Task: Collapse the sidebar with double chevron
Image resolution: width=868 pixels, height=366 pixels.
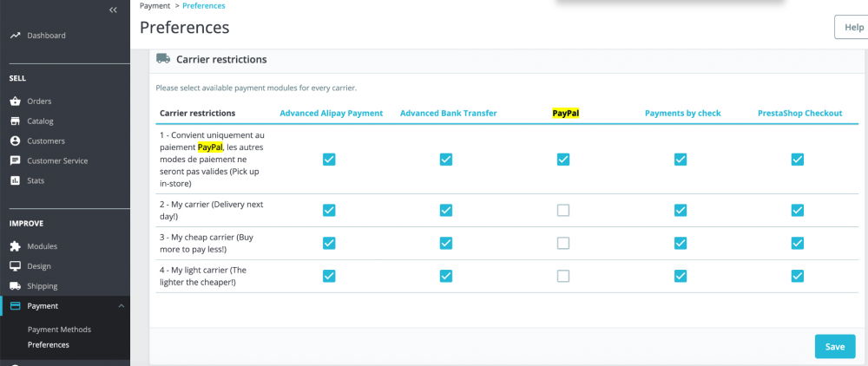Action: tap(113, 10)
